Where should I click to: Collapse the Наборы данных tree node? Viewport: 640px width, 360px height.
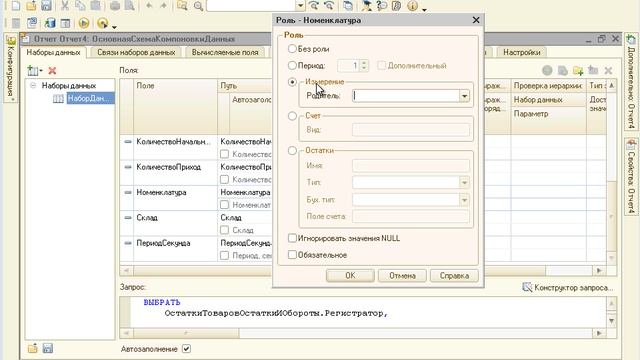click(x=33, y=85)
